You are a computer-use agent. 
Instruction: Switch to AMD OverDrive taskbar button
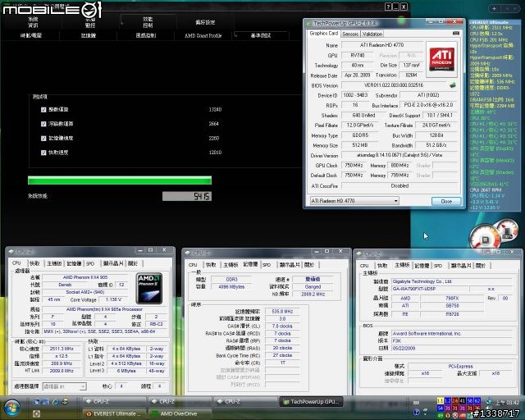pos(180,414)
